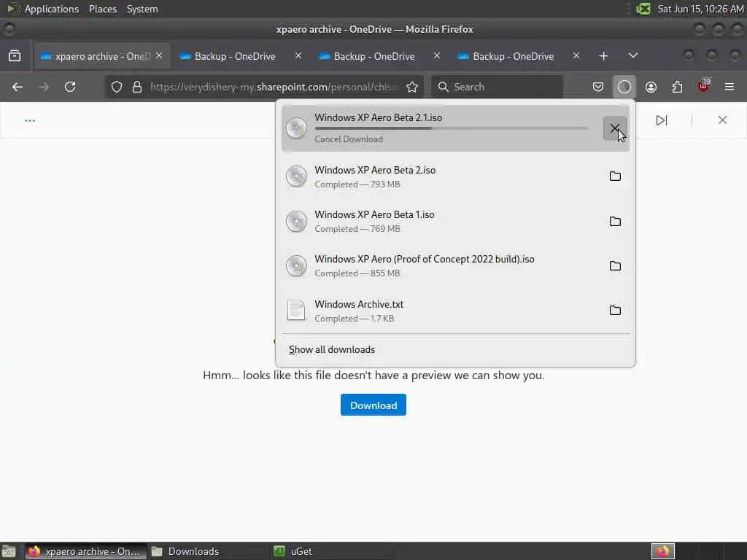This screenshot has width=747, height=560.
Task: Skip to the next file in OneDrive preview
Action: (x=661, y=120)
